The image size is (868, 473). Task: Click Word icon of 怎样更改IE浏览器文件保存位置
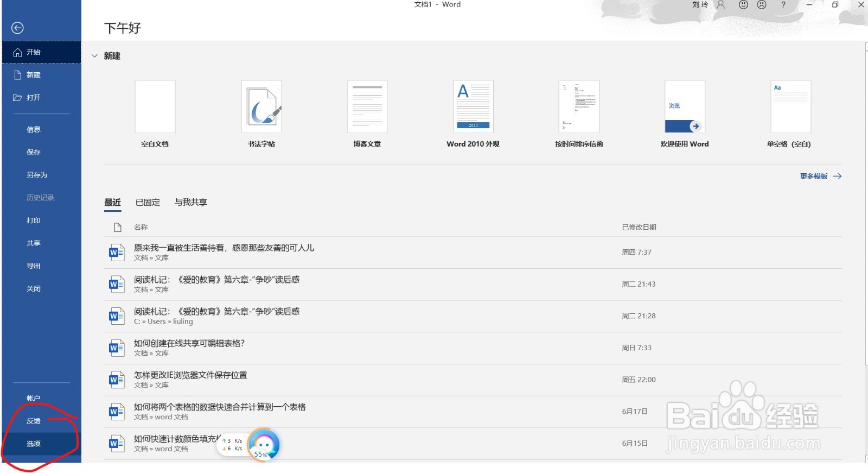pos(117,380)
